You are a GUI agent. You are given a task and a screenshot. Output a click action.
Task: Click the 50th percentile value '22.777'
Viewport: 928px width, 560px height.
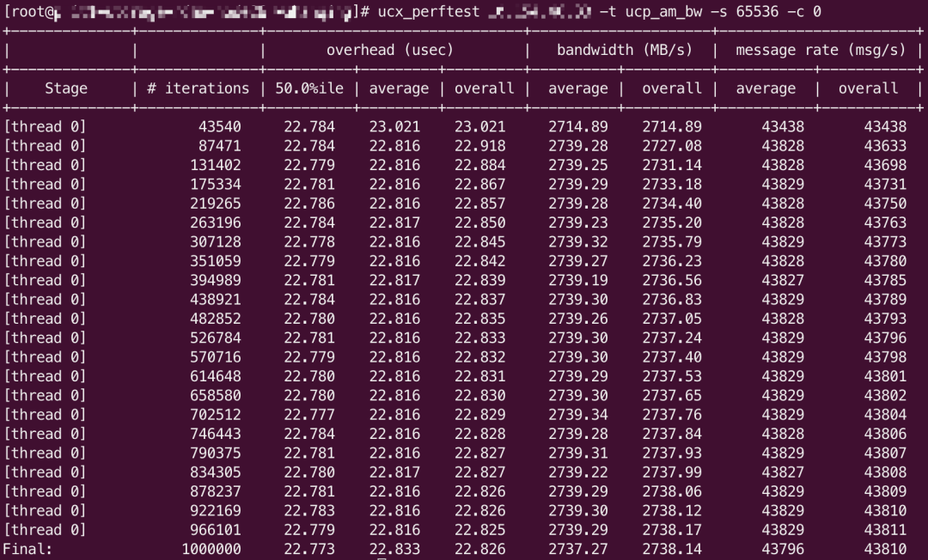pos(309,415)
